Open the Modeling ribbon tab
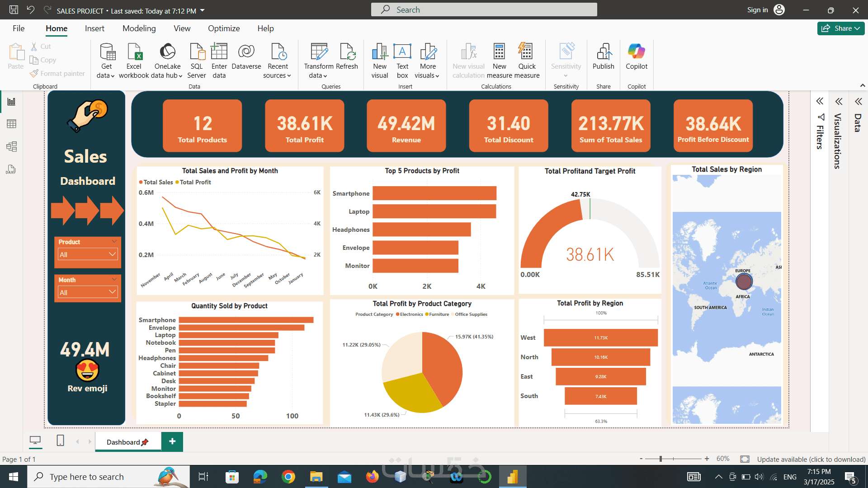This screenshot has width=868, height=488. 139,28
